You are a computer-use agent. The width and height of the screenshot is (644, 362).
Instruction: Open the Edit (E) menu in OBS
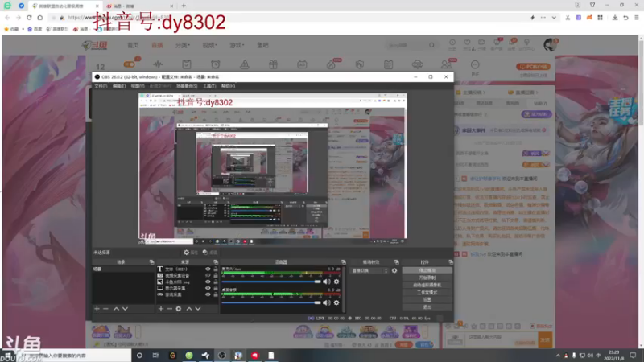click(119, 86)
